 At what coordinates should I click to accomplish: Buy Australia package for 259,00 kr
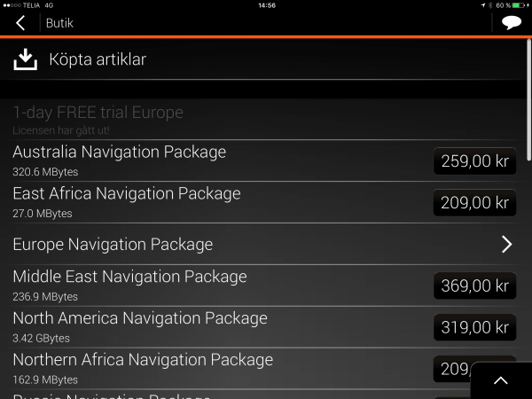474,161
